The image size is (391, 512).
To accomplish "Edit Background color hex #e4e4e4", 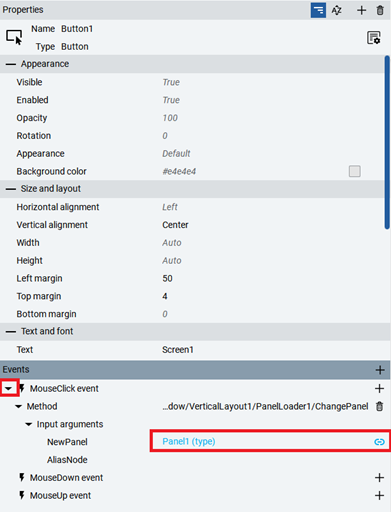I will 179,172.
